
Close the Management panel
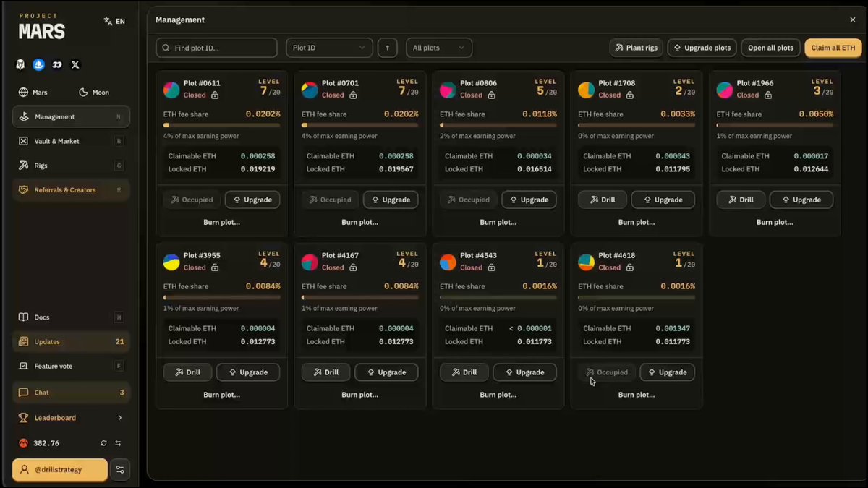tap(853, 20)
